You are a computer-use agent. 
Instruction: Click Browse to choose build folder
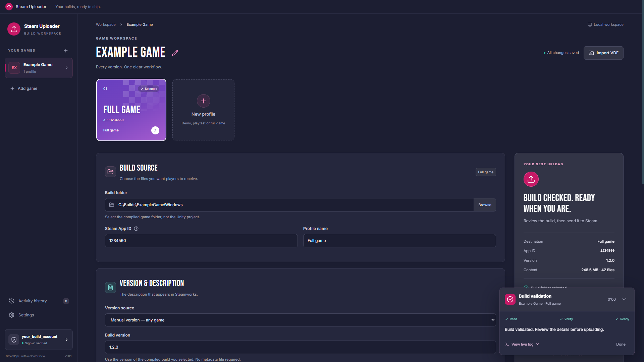pos(485,205)
